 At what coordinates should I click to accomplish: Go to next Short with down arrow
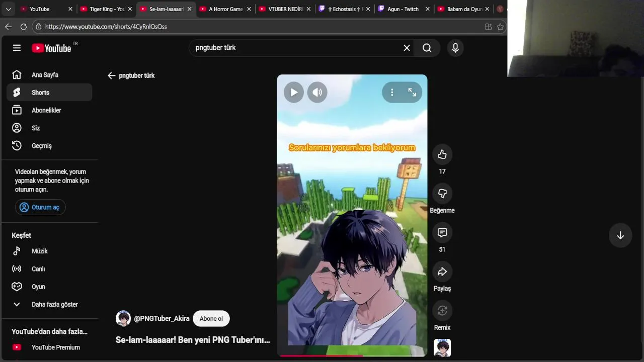click(x=620, y=235)
